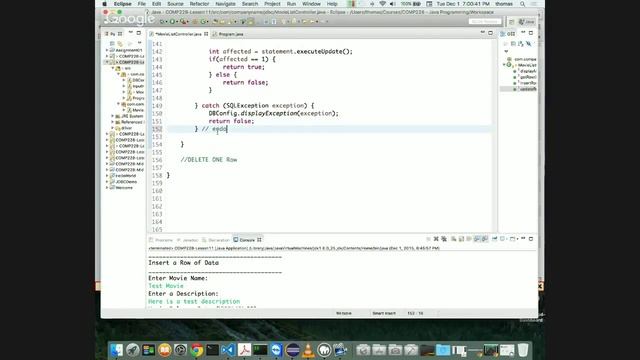This screenshot has width=640, height=360.
Task: Click the '//DELETE ONE Row' comment line
Action: click(209, 160)
